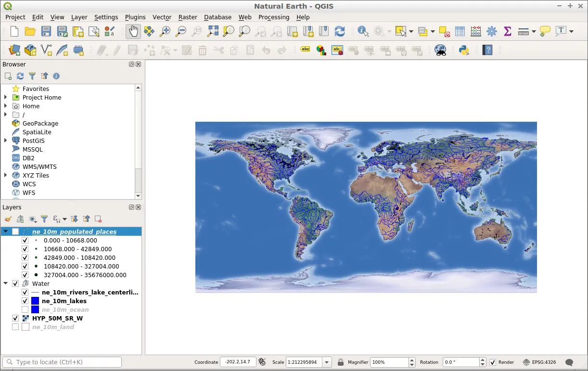Click the Save Project floppy icon
The image size is (588, 371).
click(x=46, y=32)
